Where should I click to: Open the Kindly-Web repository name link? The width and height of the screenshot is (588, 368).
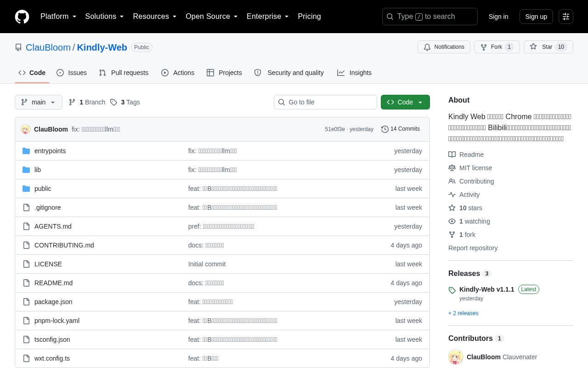[x=102, y=47]
